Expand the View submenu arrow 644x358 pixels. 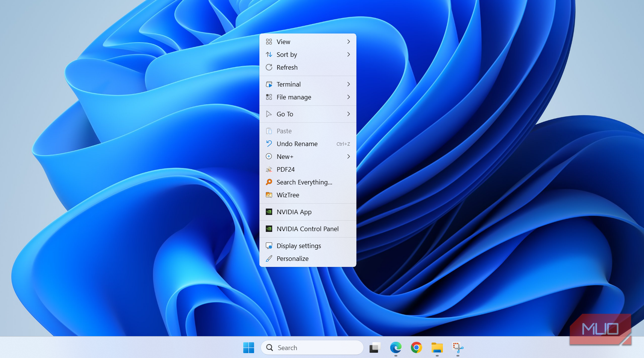pos(349,42)
